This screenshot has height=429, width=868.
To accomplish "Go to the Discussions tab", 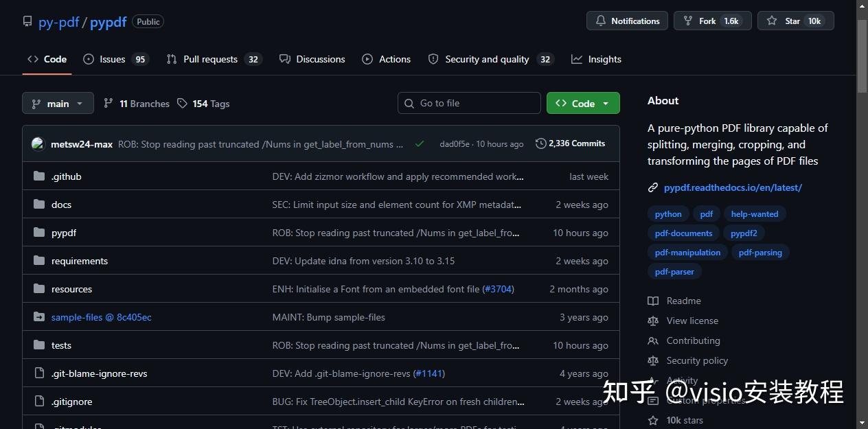I will (312, 59).
